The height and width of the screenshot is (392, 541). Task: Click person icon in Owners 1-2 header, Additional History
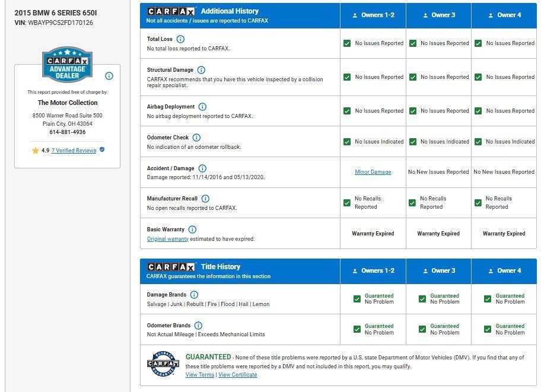pos(355,15)
